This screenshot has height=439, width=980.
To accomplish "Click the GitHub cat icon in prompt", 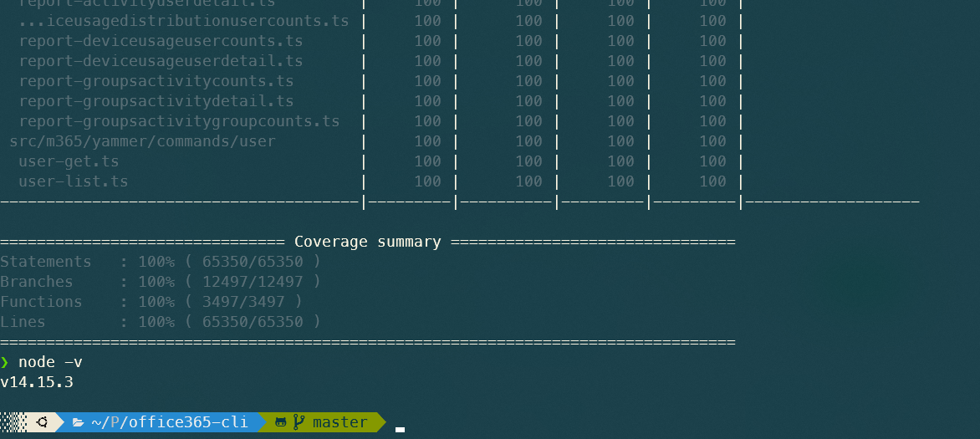I will [281, 423].
